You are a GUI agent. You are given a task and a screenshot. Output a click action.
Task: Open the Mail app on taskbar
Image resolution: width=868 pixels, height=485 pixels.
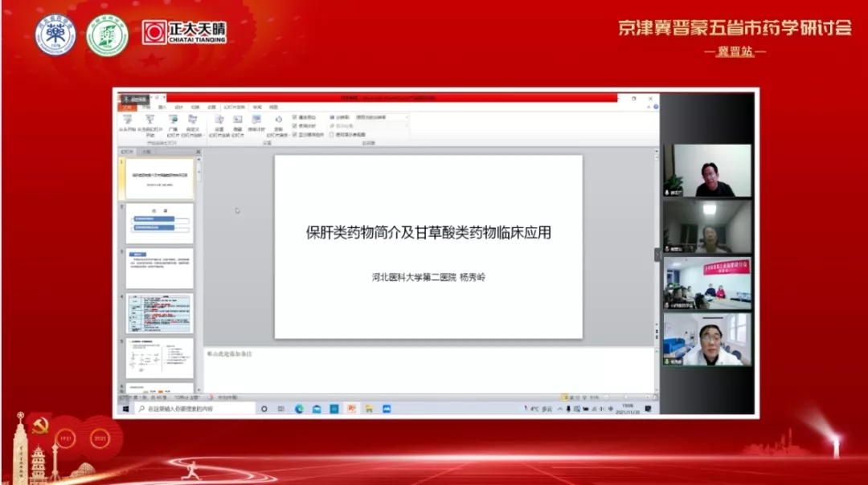pos(317,410)
